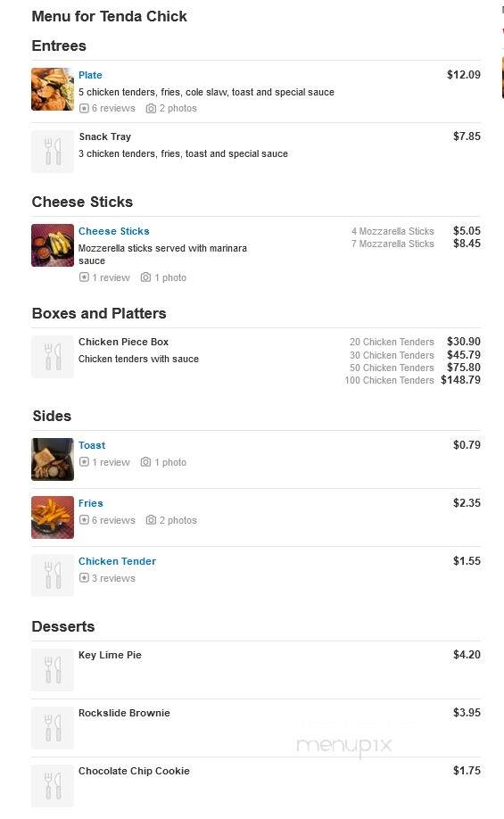Click the Key Lime Pie placeholder utensils icon
Screen dimensions: 504x819
click(x=53, y=670)
